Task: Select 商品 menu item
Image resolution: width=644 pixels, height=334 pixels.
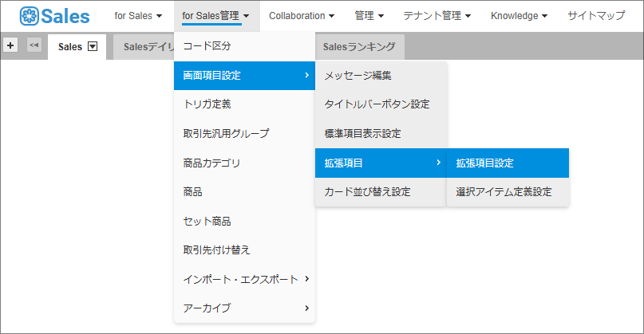Action: click(x=244, y=191)
